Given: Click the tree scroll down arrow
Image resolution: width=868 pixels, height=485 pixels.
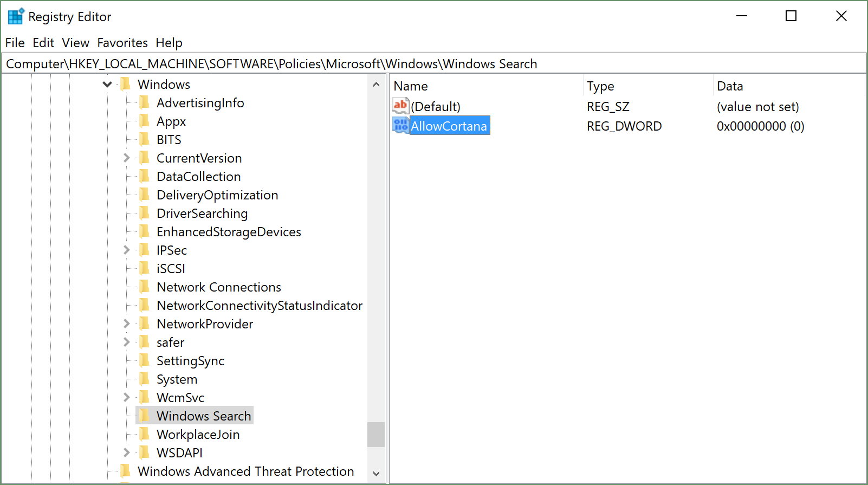Looking at the screenshot, I should pos(376,474).
